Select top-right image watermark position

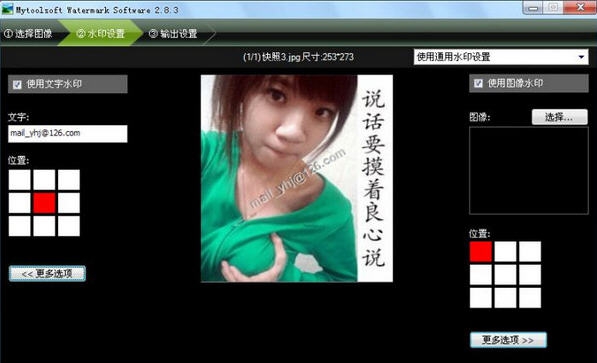[x=530, y=251]
